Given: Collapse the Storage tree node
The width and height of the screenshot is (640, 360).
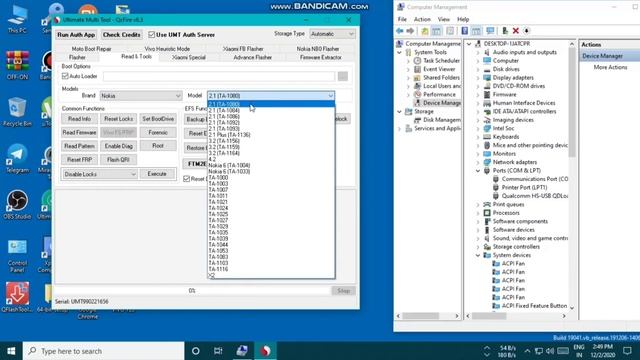Looking at the screenshot, I should pyautogui.click(x=400, y=111).
